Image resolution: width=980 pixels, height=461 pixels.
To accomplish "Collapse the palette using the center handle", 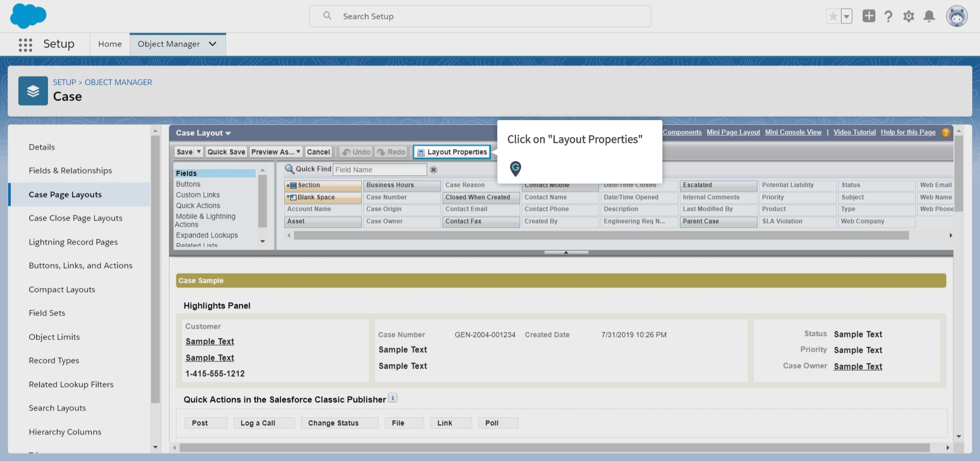I will [566, 252].
